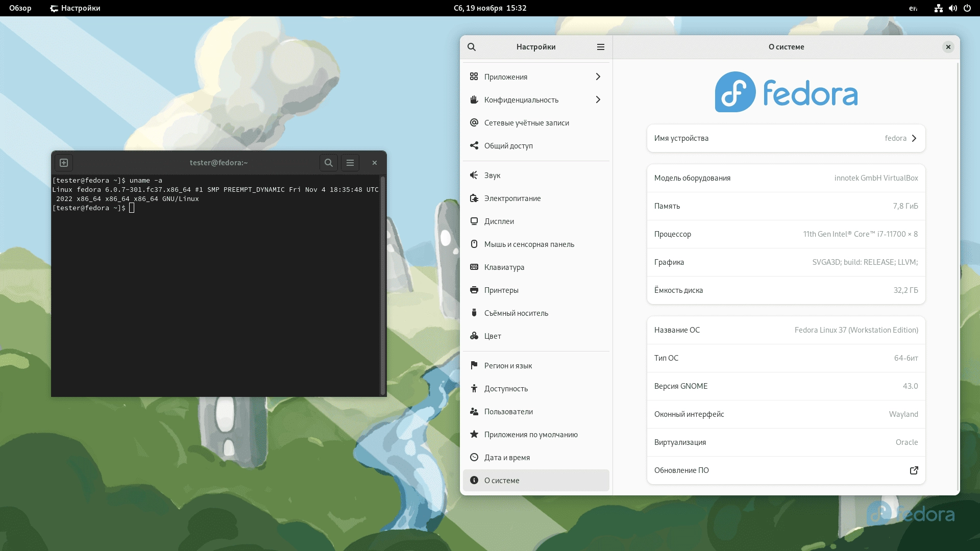The image size is (980, 551).
Task: Click the Date and time clock icon
Action: click(x=474, y=457)
